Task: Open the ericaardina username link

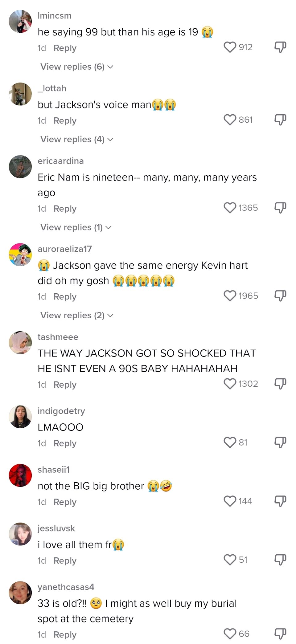Action: (61, 161)
